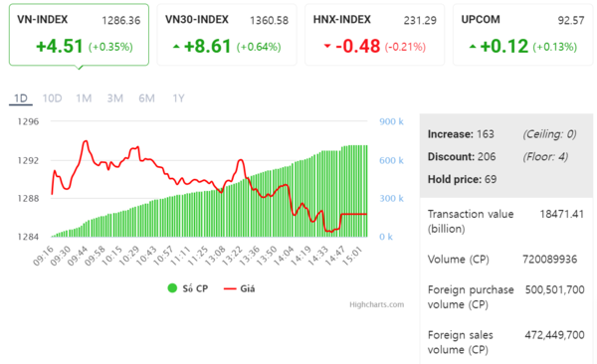Click the HNX-INDEX red down arrow

(327, 47)
